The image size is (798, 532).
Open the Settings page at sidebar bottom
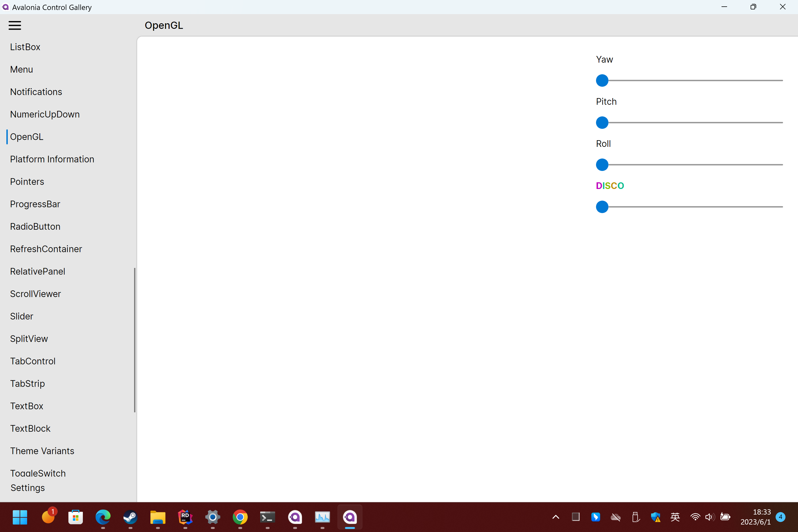[x=27, y=488]
